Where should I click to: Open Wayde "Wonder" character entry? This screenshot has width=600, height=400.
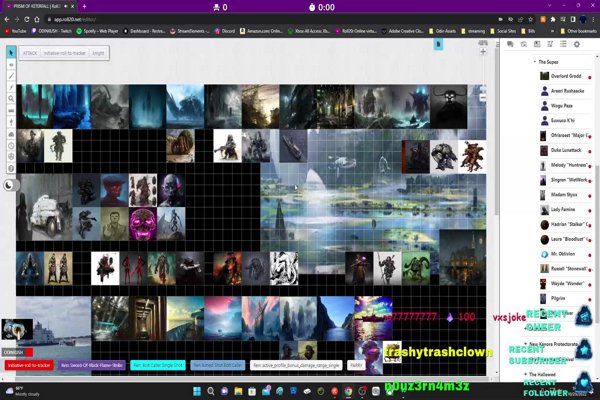click(x=565, y=284)
